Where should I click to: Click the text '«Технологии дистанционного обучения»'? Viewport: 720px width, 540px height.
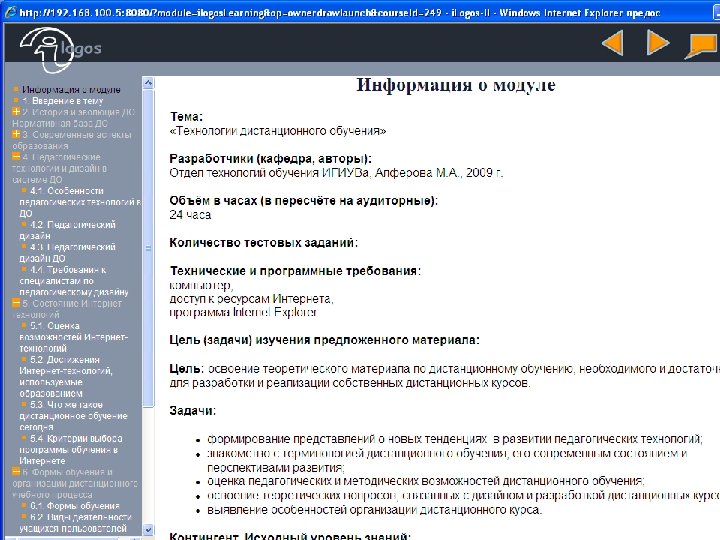[x=278, y=131]
